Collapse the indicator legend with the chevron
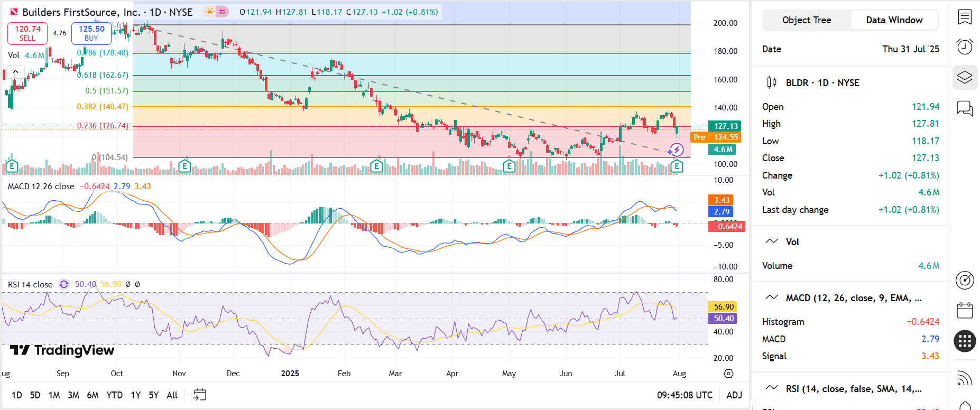This screenshot has width=980, height=410. tap(15, 72)
